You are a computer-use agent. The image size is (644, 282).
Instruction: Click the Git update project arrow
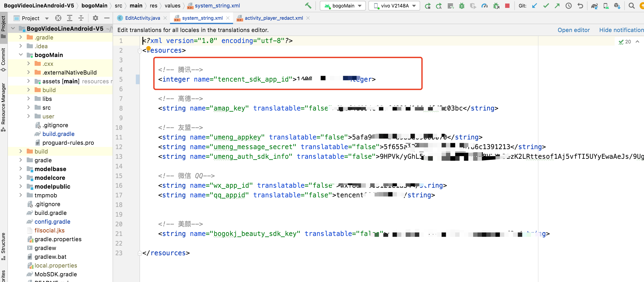coord(534,5)
